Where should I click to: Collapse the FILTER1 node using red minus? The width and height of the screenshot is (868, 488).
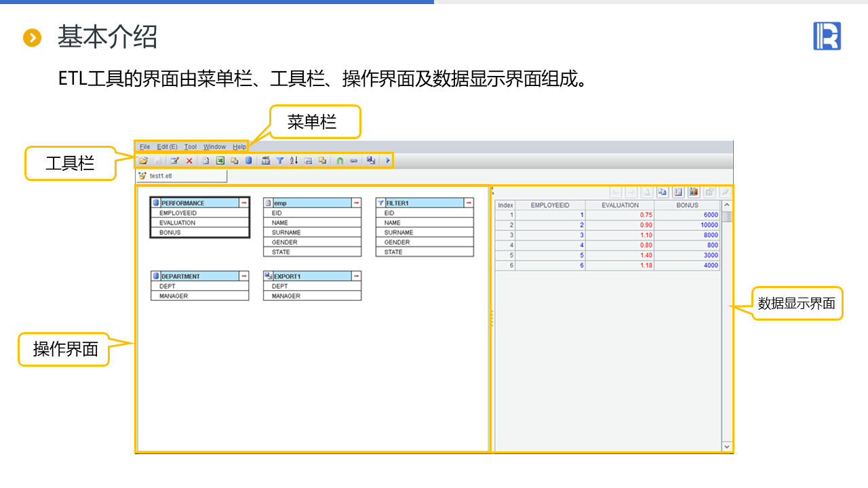pos(469,203)
